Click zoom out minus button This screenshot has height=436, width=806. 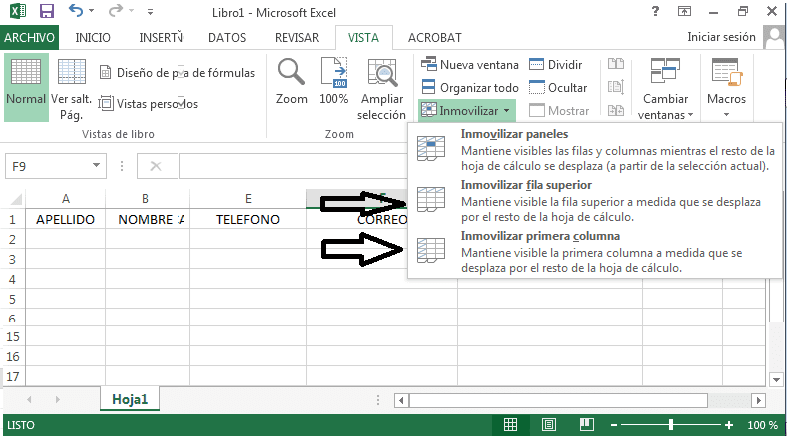pyautogui.click(x=614, y=425)
